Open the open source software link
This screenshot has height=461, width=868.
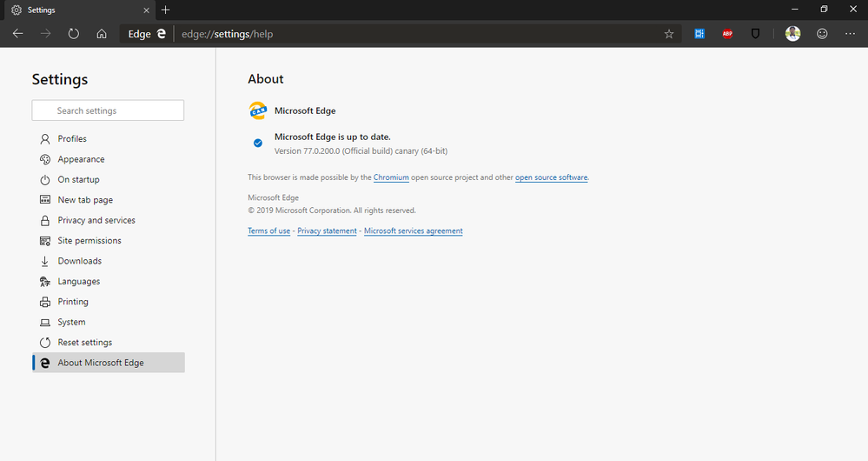tap(552, 177)
